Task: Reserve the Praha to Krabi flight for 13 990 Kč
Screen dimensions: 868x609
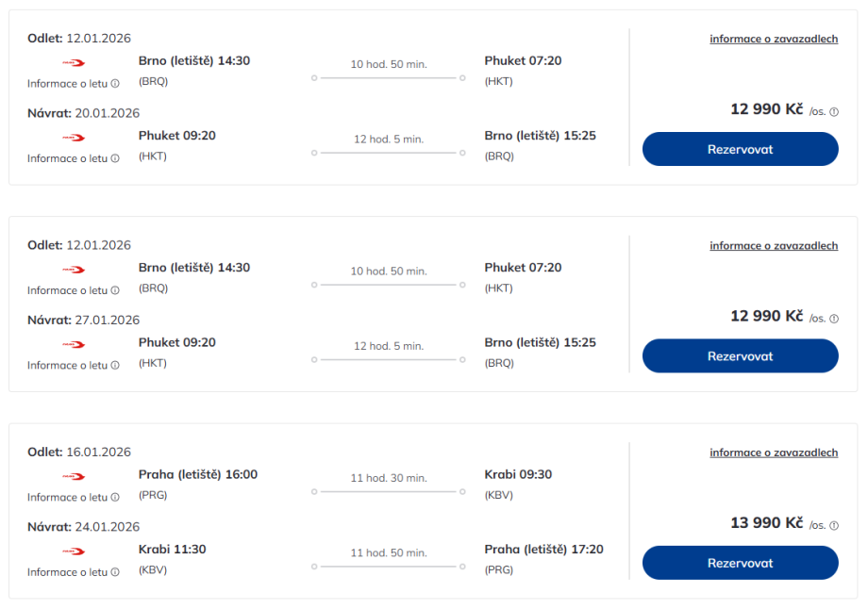Action: pyautogui.click(x=740, y=563)
